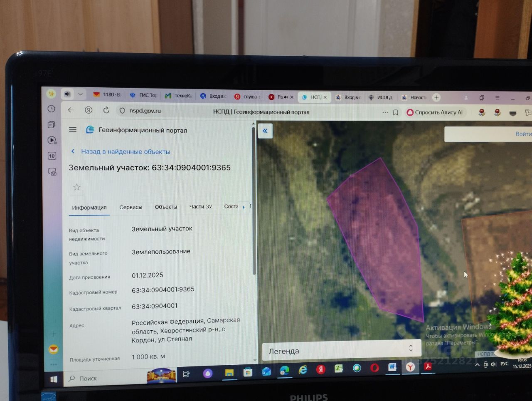Switch to the ГИС Тор browser tab
532x401 pixels.
[143, 95]
